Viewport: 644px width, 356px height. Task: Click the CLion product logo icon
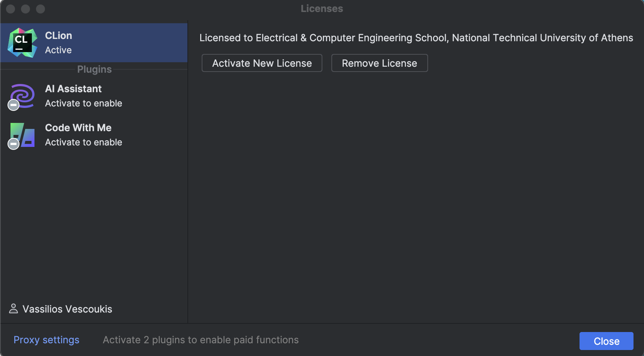[x=22, y=43]
